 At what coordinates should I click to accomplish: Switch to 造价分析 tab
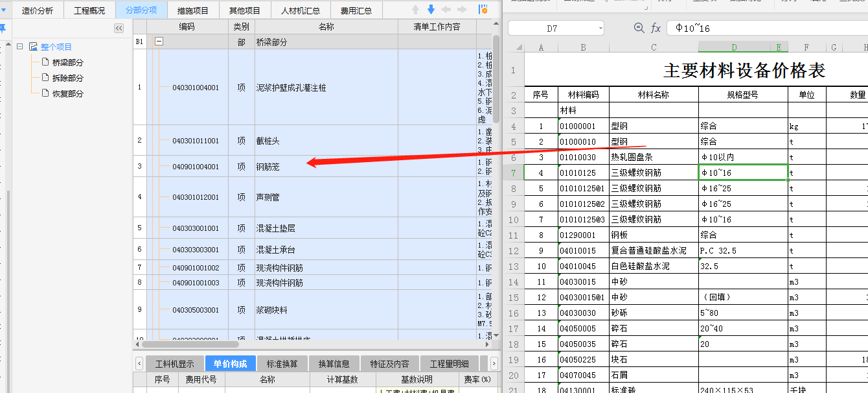pos(38,10)
